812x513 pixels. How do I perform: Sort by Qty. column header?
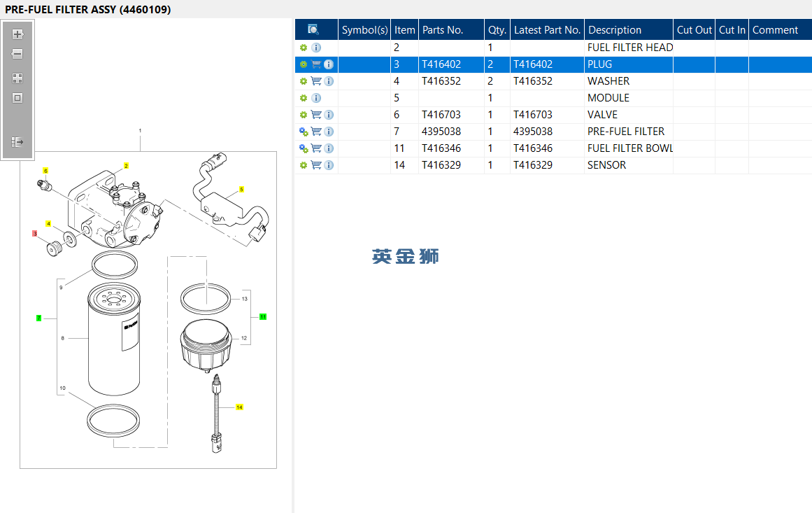pos(497,29)
